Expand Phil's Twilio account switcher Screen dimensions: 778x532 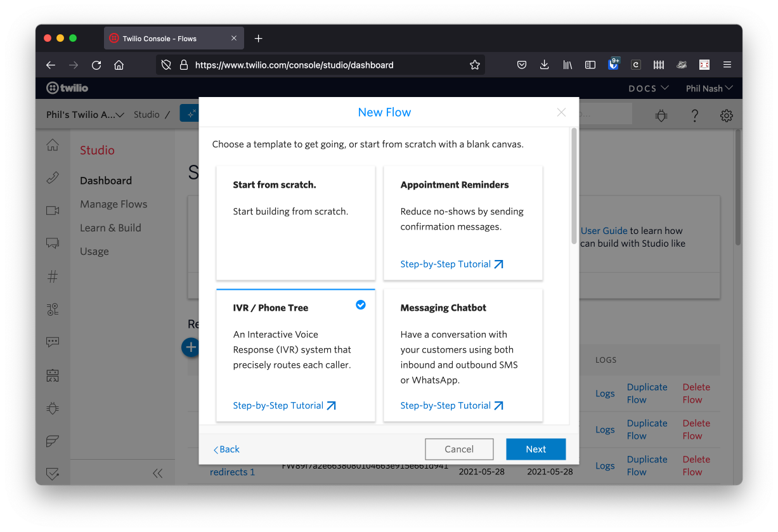[85, 115]
